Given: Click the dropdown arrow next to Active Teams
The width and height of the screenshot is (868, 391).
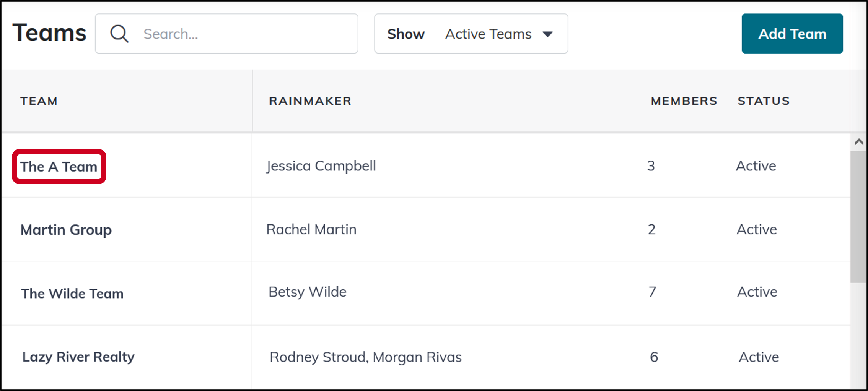Looking at the screenshot, I should point(548,34).
